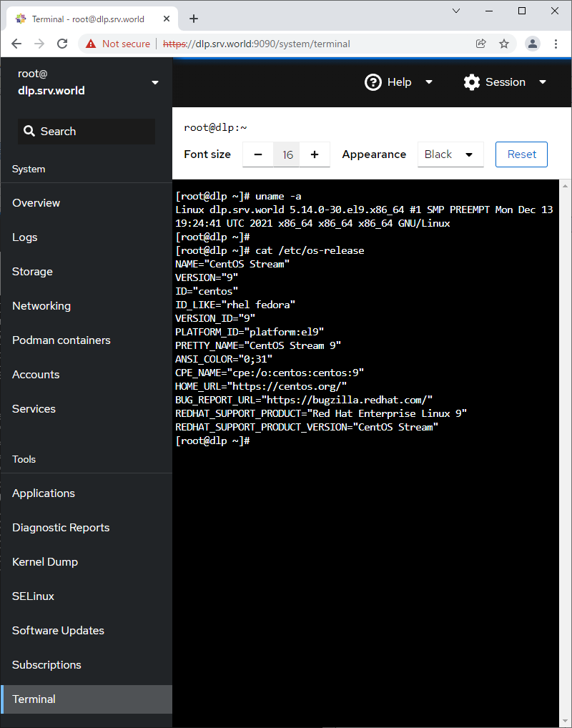Viewport: 572px width, 728px height.
Task: Open Chrome three-dot menu
Action: click(x=556, y=44)
